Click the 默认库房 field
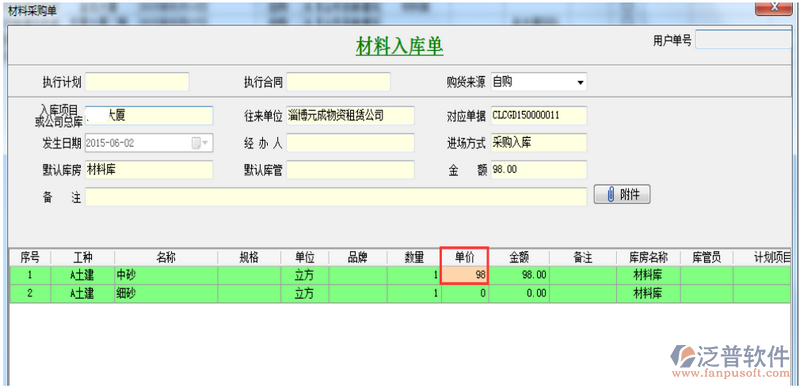Viewport: 800px width, 389px height. 149,170
